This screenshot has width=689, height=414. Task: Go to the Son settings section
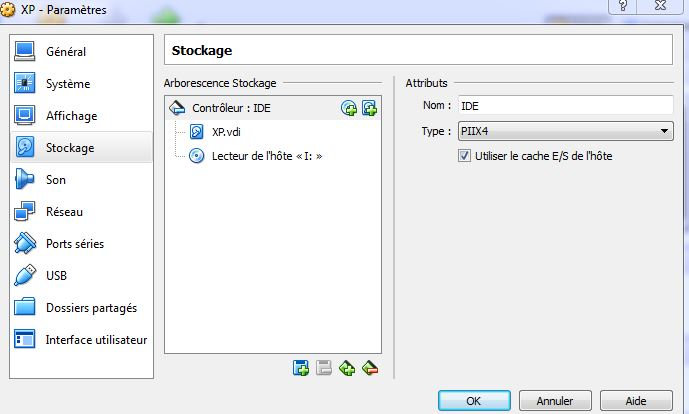56,180
